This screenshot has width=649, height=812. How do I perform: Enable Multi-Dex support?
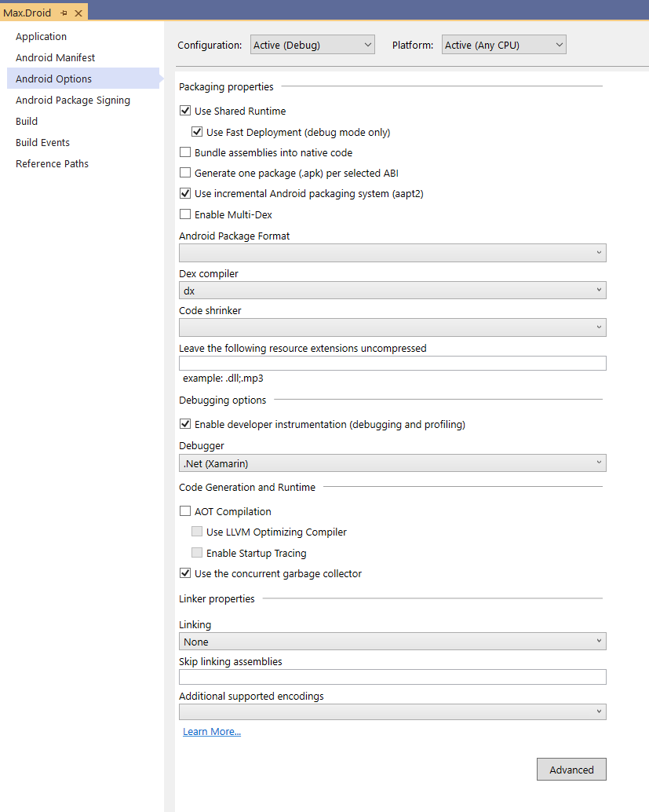tap(184, 214)
